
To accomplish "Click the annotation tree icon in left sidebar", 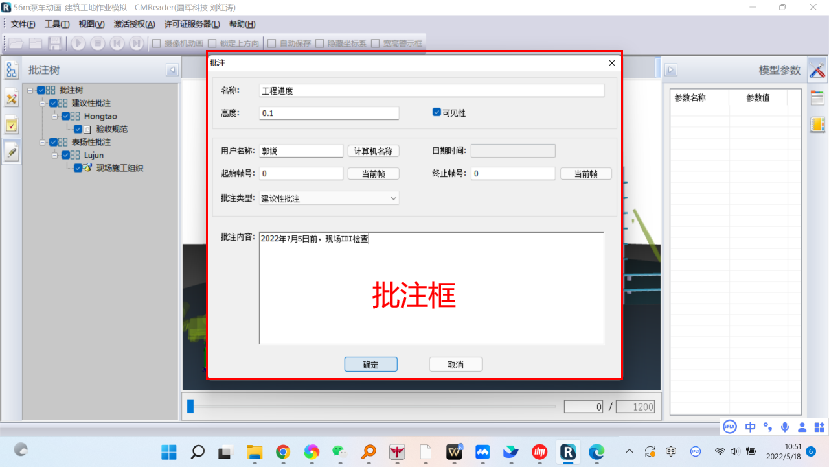I will (11, 70).
